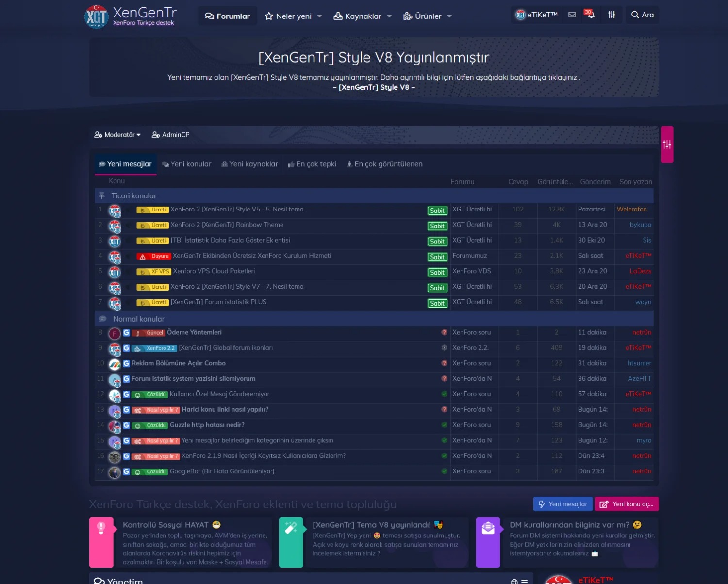Switch to En çok görüntülenen tab

click(384, 164)
